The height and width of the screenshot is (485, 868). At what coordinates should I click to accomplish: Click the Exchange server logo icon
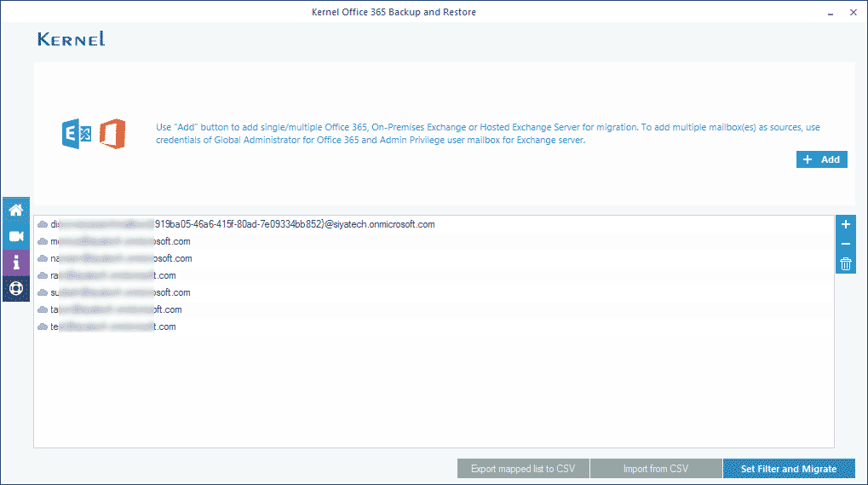(77, 134)
